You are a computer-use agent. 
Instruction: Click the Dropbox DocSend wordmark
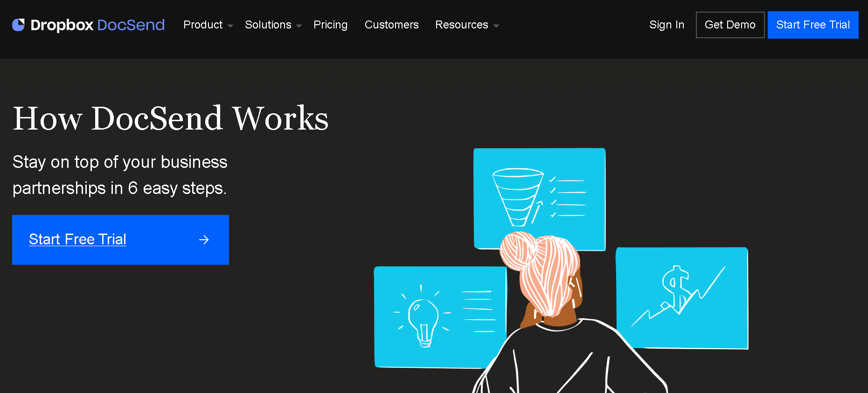97,25
